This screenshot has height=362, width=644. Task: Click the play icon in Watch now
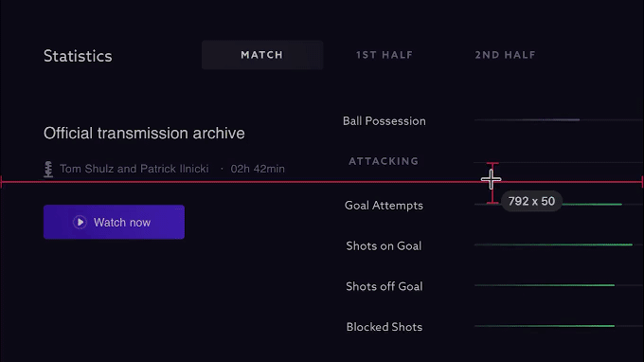[x=80, y=223]
